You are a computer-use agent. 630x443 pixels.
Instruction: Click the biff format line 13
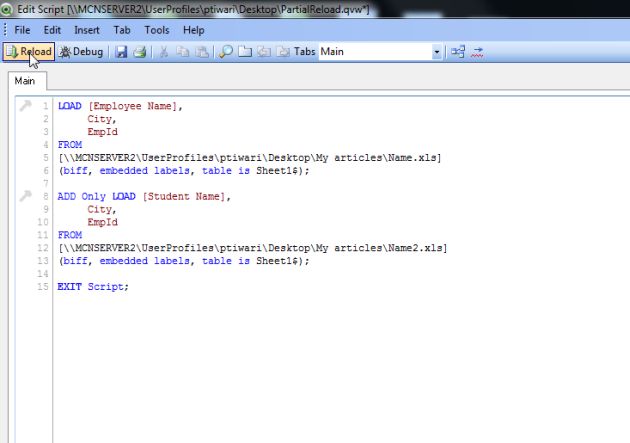tap(184, 261)
